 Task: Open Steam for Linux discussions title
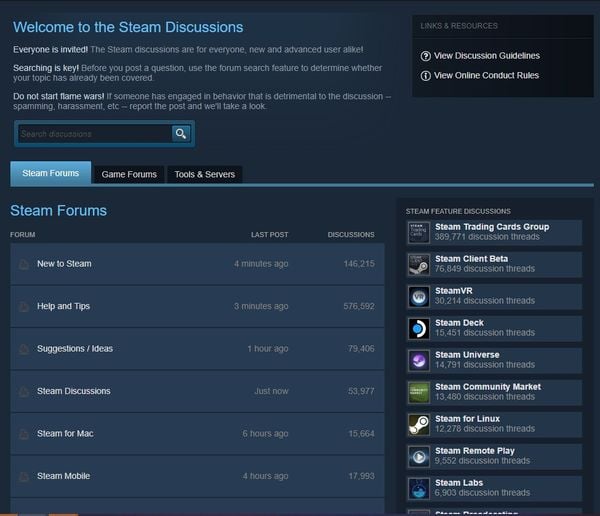pyautogui.click(x=468, y=419)
